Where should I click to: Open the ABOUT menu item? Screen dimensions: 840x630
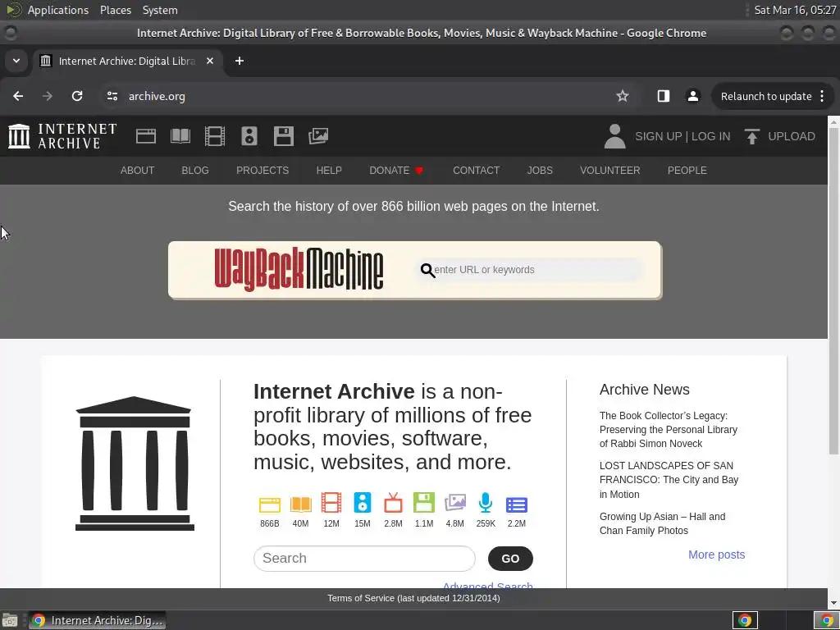pyautogui.click(x=137, y=171)
